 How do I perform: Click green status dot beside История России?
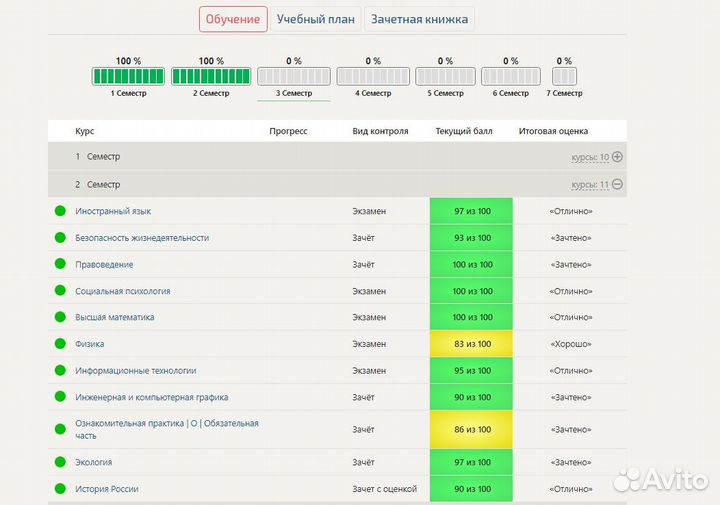coord(60,489)
